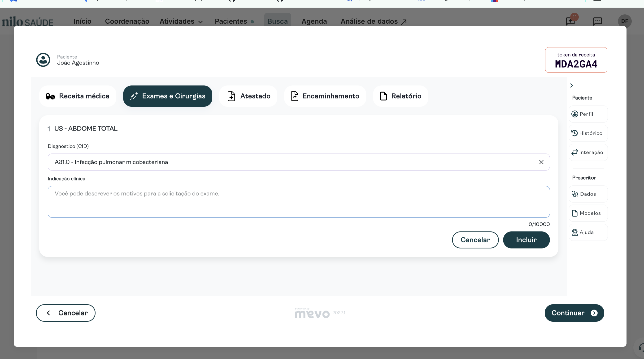Screen dimensions: 644x359
Task: Switch to the Receita médica tab
Action: coord(78,96)
